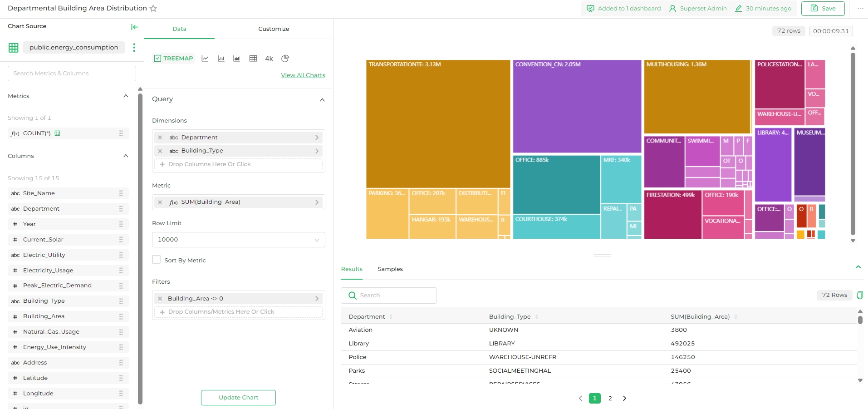Remove Department dimension
Screen dimensions: 868x409
point(160,138)
